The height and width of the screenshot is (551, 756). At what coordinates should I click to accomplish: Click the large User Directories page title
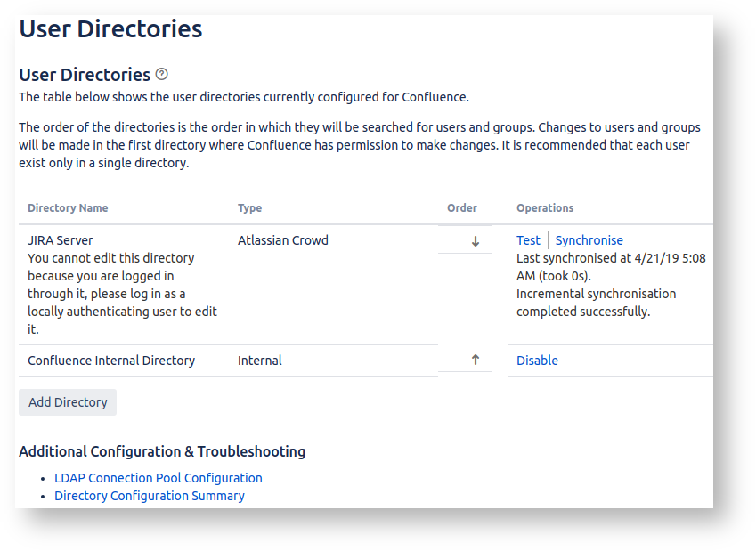(x=110, y=29)
